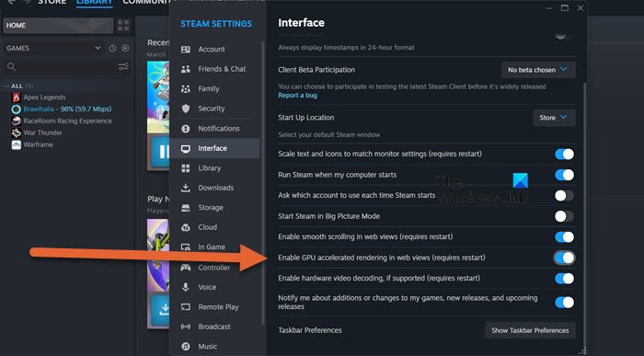
Task: Click Show Taskbar Preferences button
Action: coord(530,330)
